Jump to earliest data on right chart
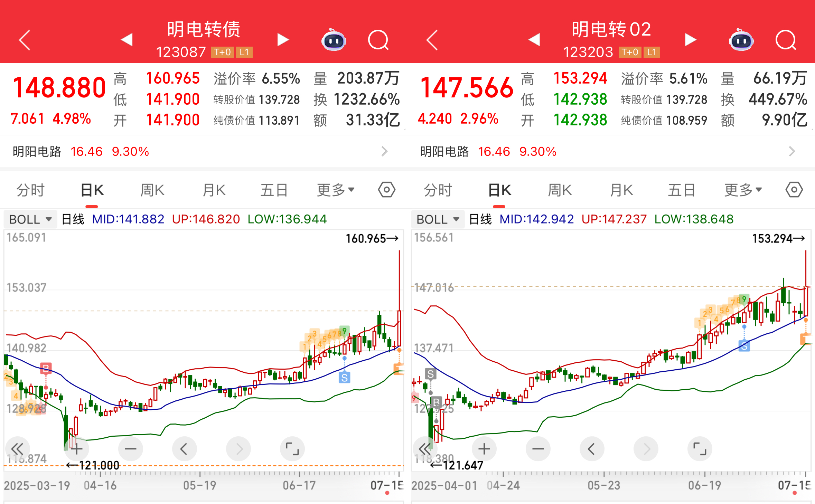 [x=424, y=449]
